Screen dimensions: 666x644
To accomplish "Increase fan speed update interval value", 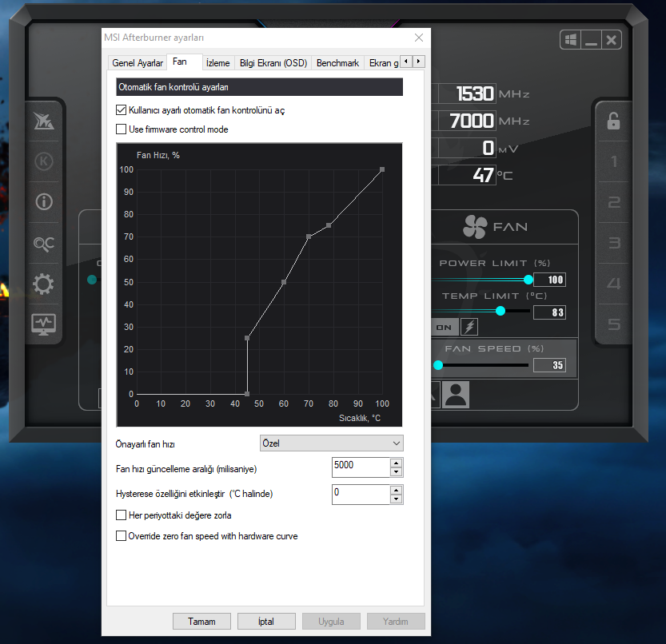I will point(396,463).
